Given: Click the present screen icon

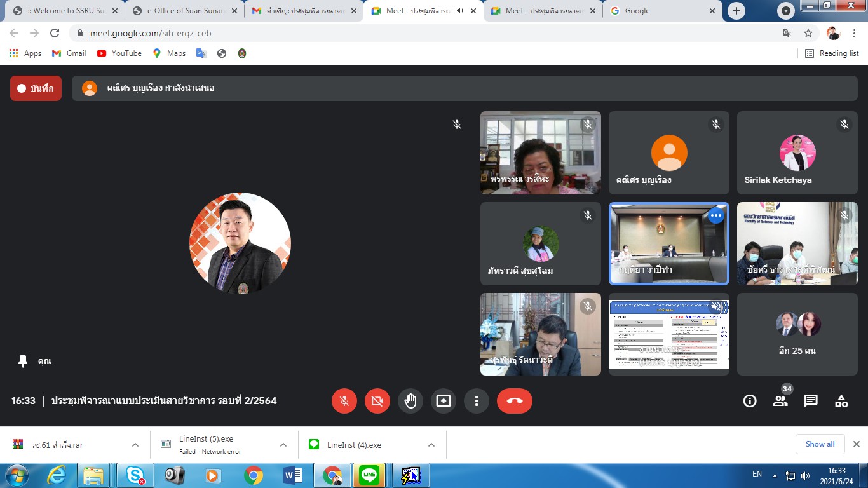Looking at the screenshot, I should pos(444,401).
